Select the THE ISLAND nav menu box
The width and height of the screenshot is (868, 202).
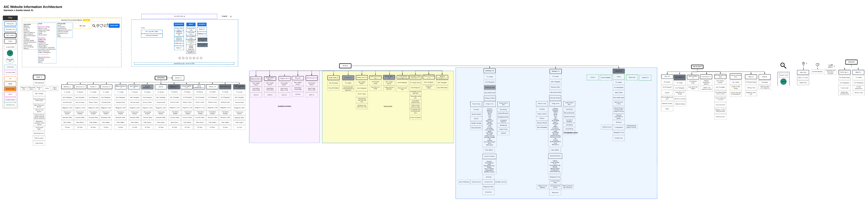[x=65, y=30]
